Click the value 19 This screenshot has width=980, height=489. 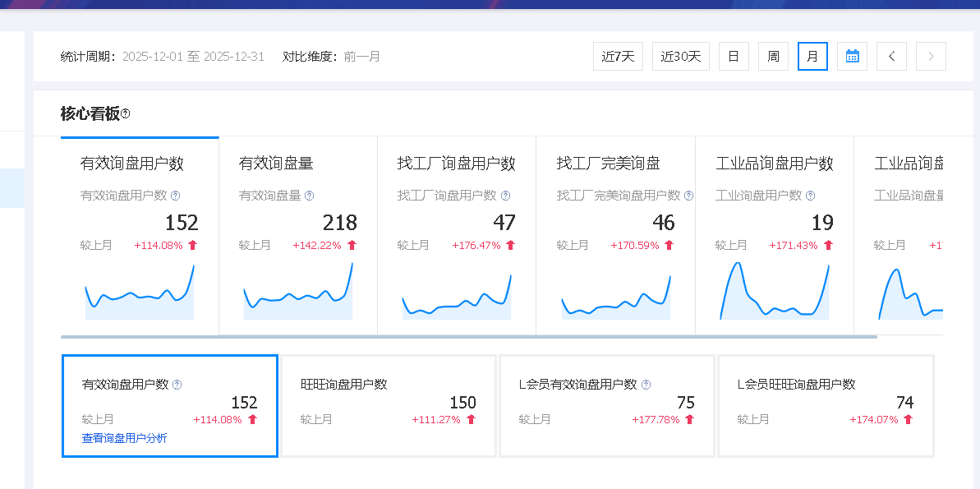point(822,223)
